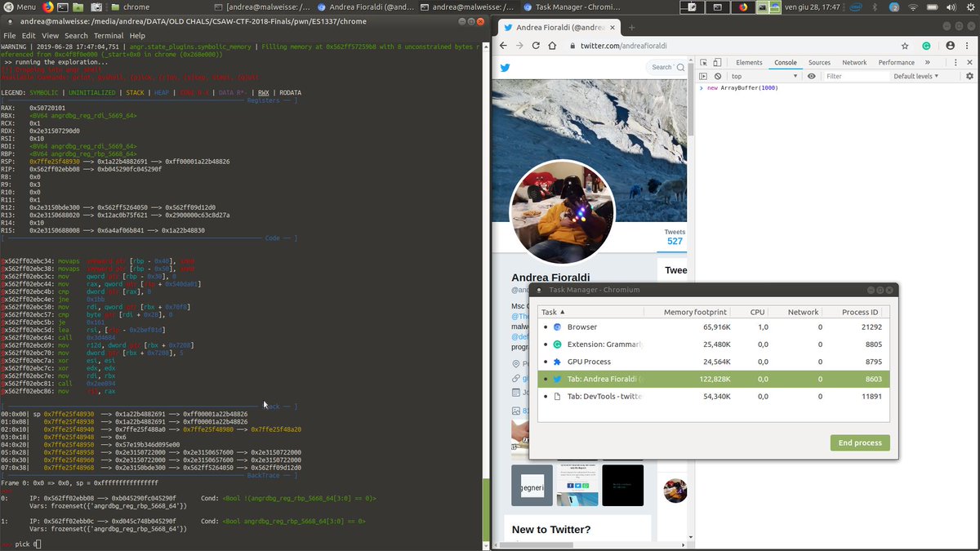Open Default levels dropdown

915,76
